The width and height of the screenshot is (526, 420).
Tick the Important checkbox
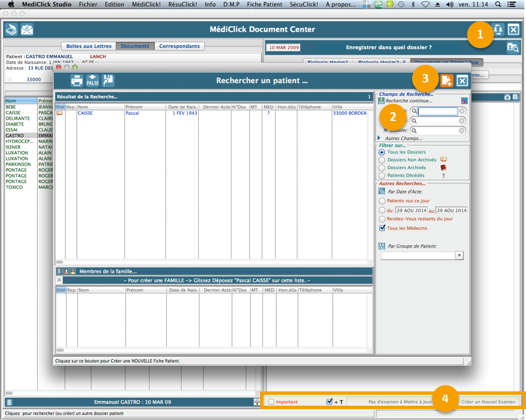pyautogui.click(x=272, y=402)
